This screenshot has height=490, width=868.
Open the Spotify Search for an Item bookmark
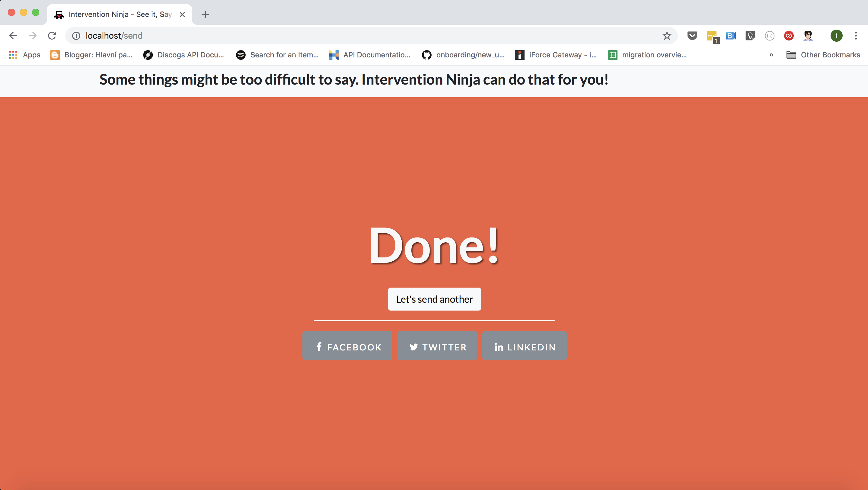tap(277, 55)
